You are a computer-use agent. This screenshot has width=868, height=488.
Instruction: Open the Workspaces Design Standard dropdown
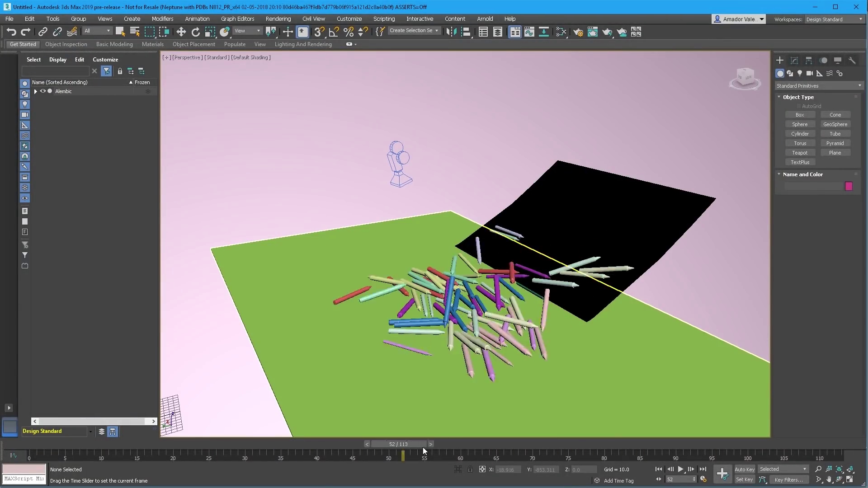coord(833,19)
